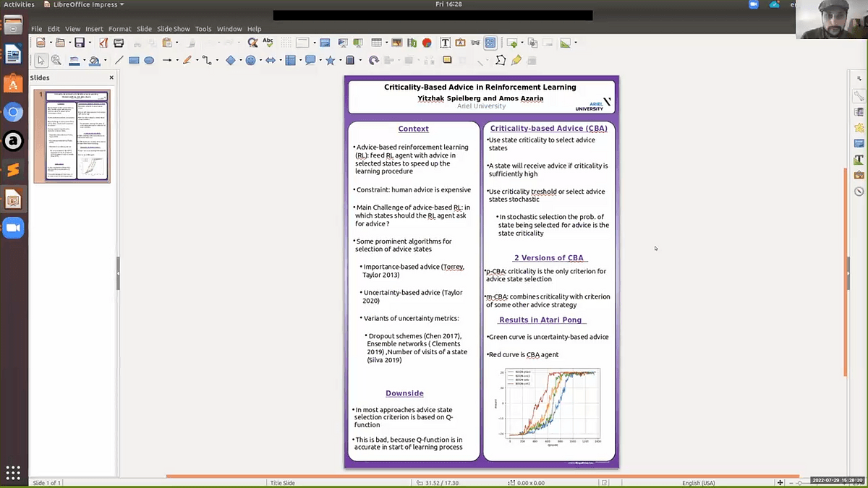Image resolution: width=868 pixels, height=488 pixels.
Task: Pick the Ellipse drawing tool
Action: tap(149, 60)
